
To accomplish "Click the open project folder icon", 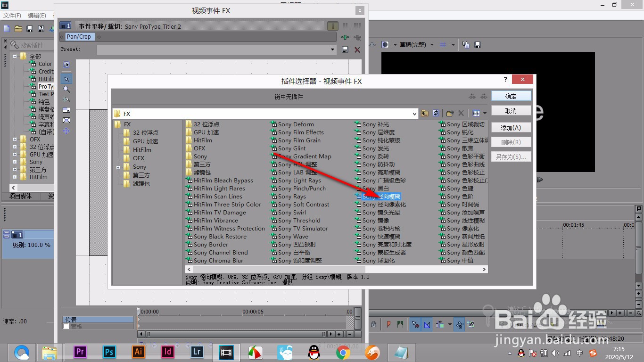I will [x=18, y=29].
